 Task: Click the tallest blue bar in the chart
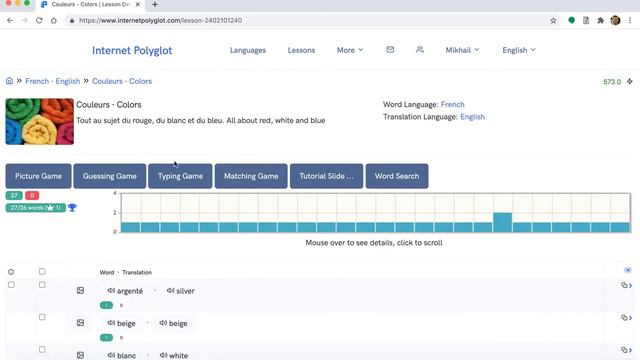click(x=502, y=222)
